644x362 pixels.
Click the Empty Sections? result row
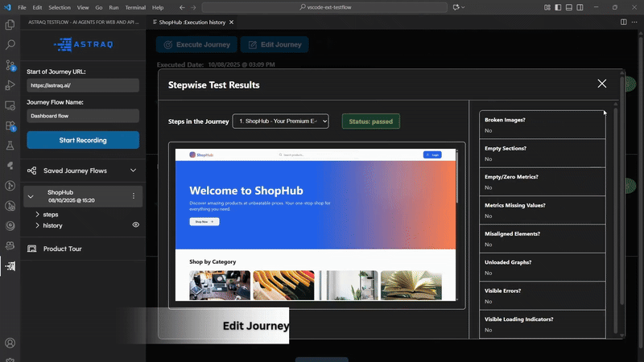(542, 154)
